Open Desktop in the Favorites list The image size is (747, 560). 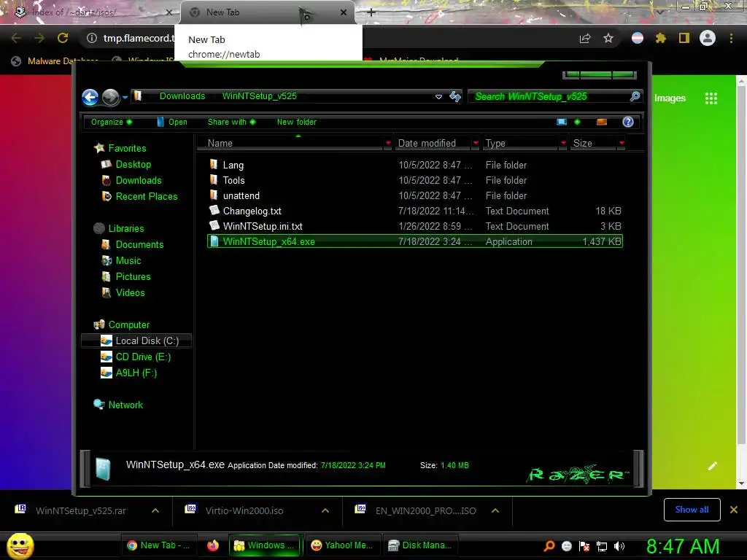pyautogui.click(x=133, y=164)
